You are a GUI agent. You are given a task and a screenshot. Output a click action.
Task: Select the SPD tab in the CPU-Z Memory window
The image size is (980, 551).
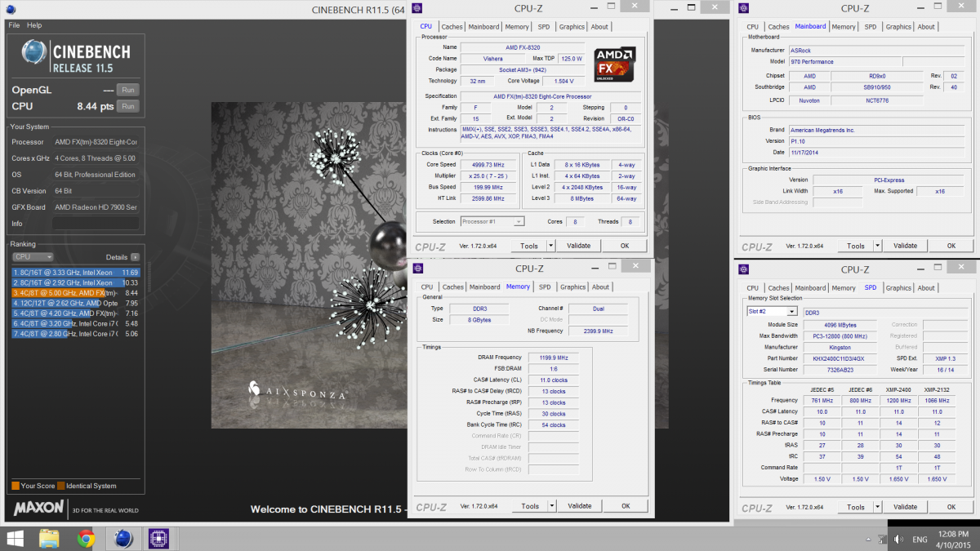(x=545, y=287)
